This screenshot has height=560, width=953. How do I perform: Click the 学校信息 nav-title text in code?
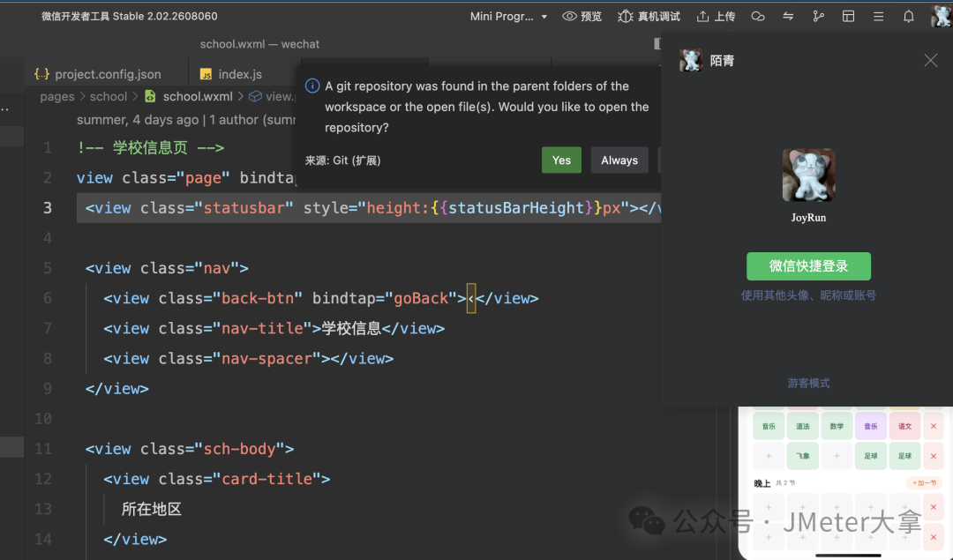pyautogui.click(x=351, y=329)
